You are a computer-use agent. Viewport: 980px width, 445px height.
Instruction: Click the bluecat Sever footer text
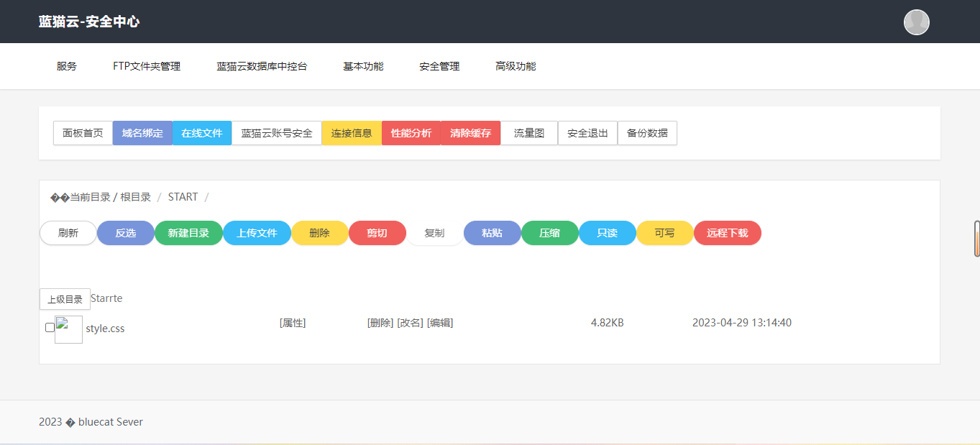point(111,422)
